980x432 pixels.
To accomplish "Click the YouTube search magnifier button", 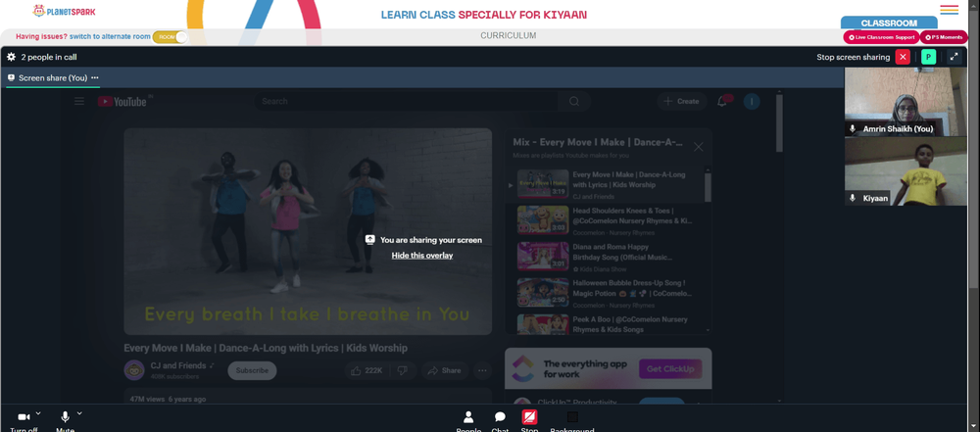I will click(574, 101).
